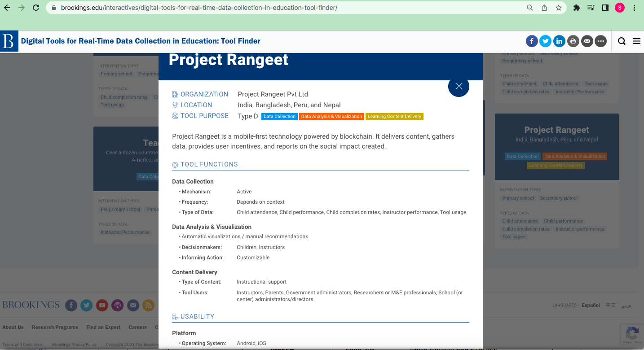Click the Tool usage tag in left background card
Screen dimensions: 644x350
(x=112, y=105)
